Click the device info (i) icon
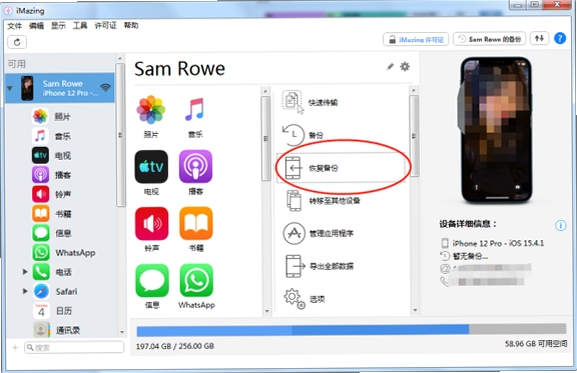 coord(560,225)
